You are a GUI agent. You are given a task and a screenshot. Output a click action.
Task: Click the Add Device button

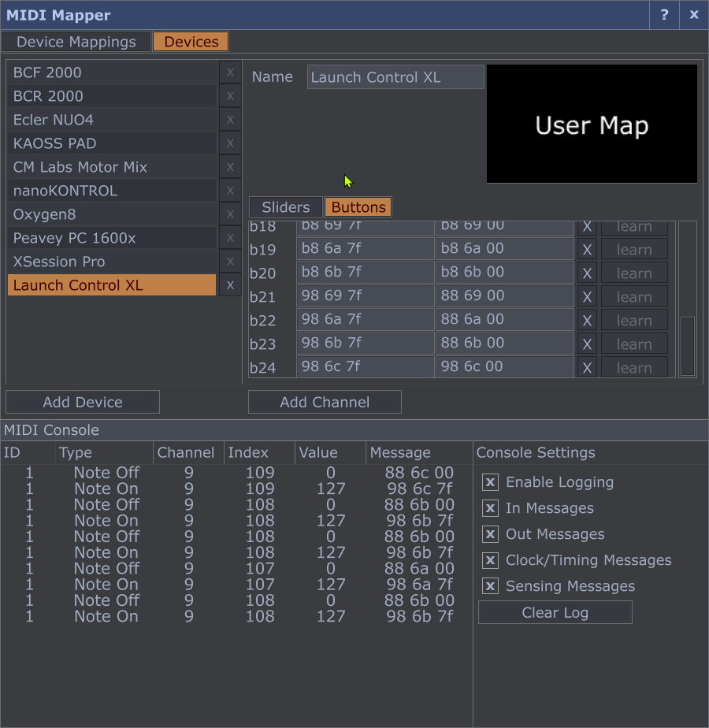[83, 402]
